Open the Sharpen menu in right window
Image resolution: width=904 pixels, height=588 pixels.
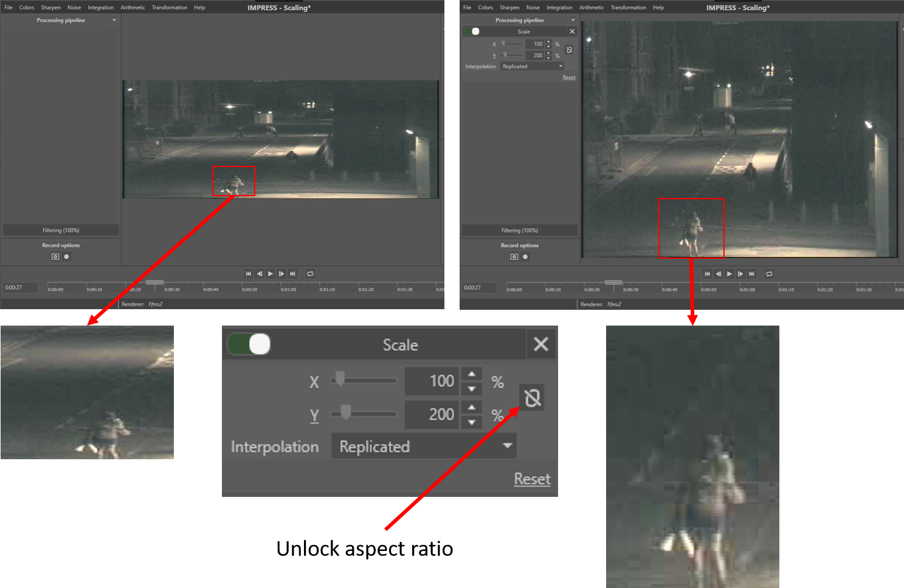click(x=509, y=8)
